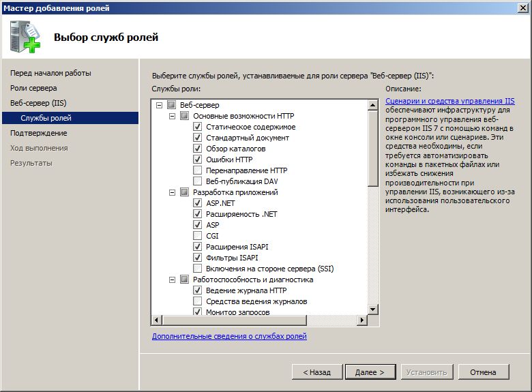This screenshot has height=392, width=532.
Task: Select the CGI label
Action: point(212,236)
